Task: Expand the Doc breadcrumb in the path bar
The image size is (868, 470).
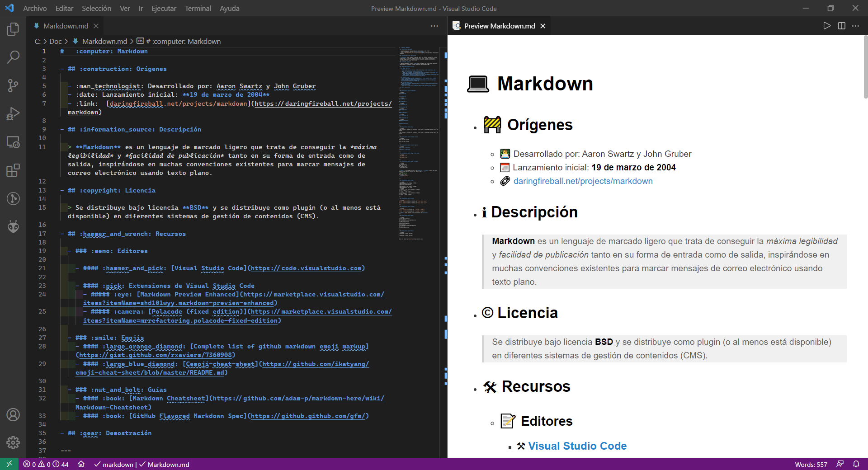Action: tap(55, 41)
